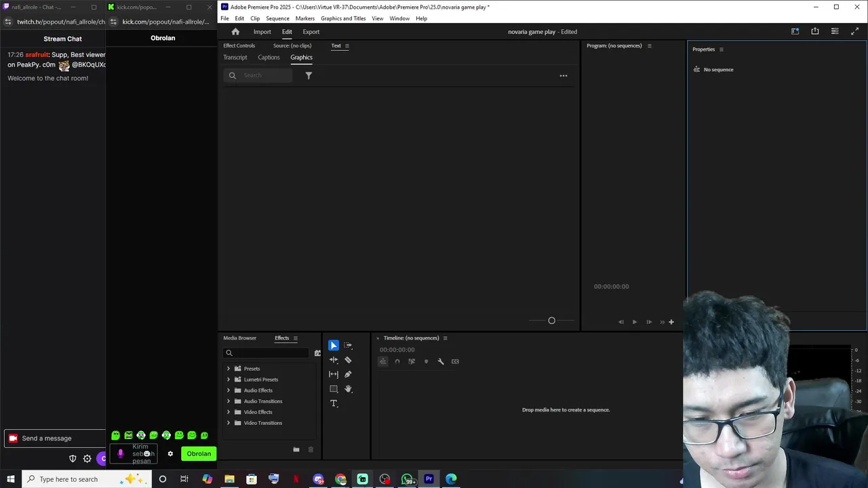Click the filter funnel icon in Graphics
The image size is (868, 488).
(309, 76)
